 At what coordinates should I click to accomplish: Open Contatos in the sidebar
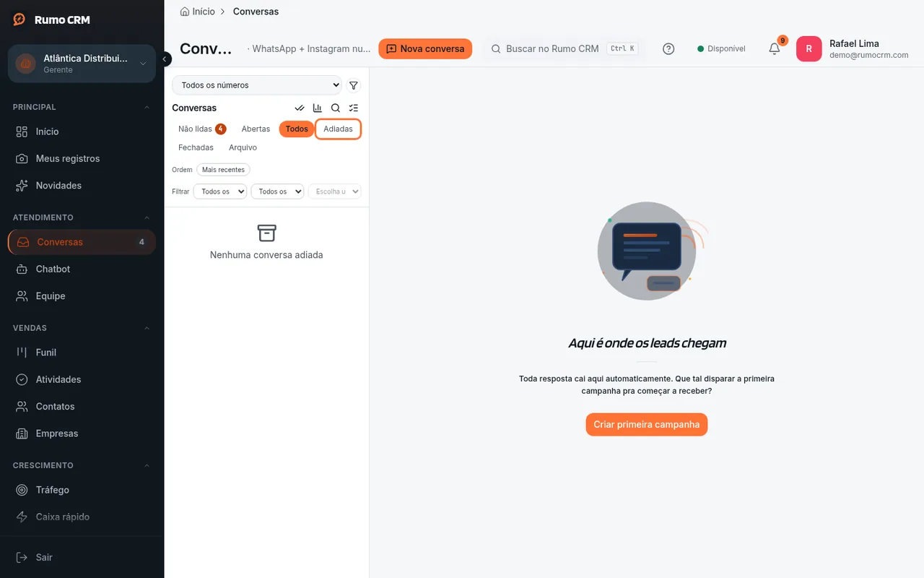click(82, 407)
